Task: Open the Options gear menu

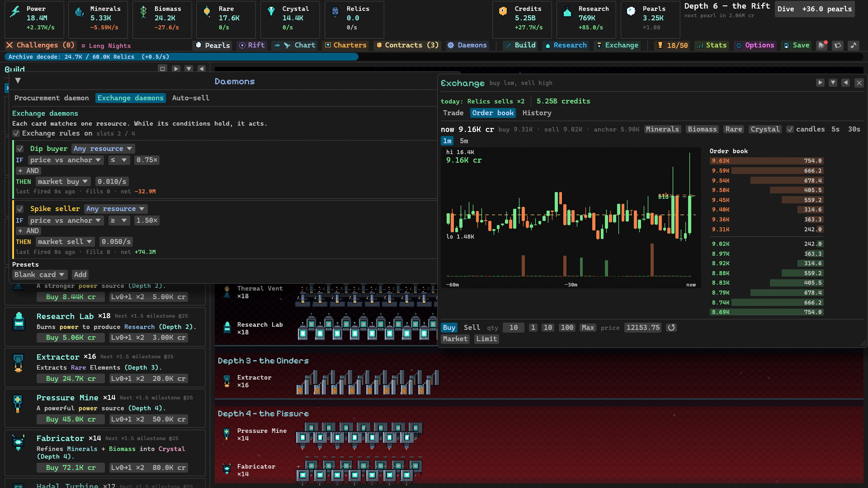Action: [x=755, y=45]
